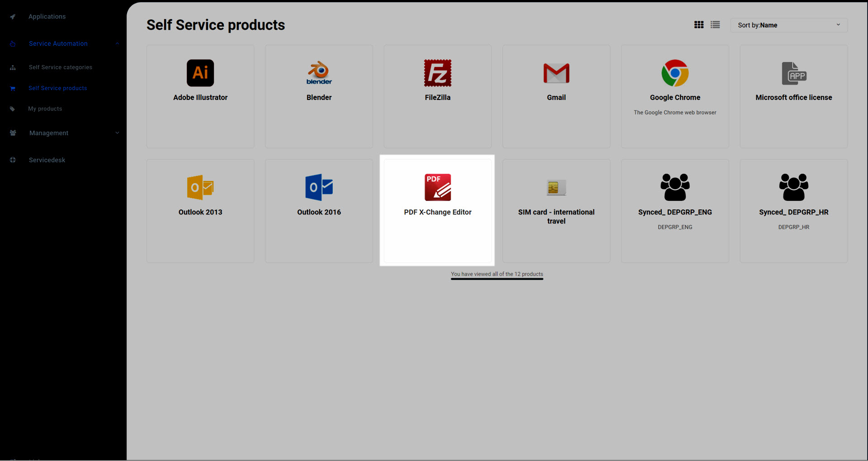Select the SIM card chip icon
868x461 pixels.
click(556, 187)
